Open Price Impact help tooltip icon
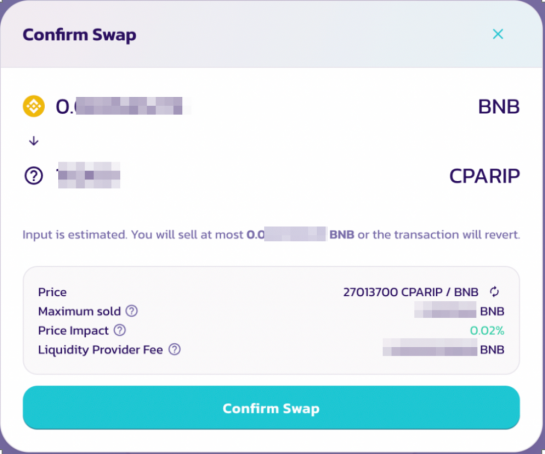This screenshot has width=545, height=454. [120, 330]
